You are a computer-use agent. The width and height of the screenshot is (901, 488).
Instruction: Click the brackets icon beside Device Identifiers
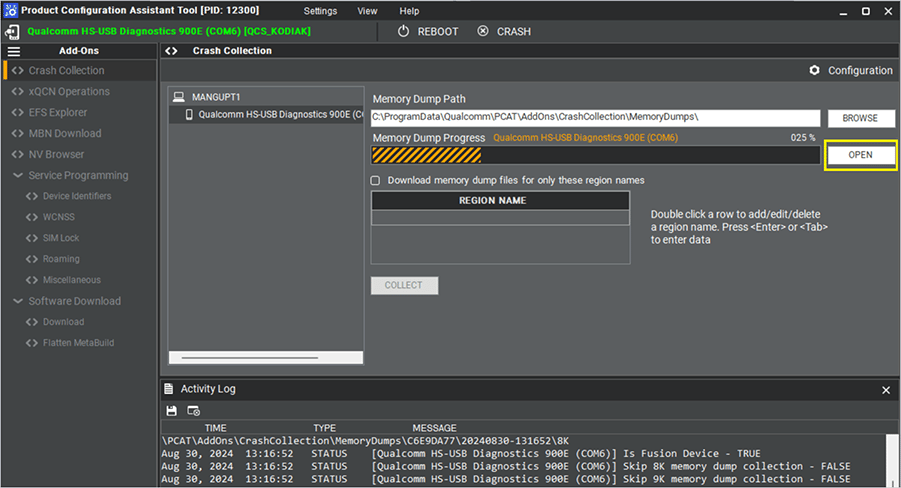coord(32,196)
